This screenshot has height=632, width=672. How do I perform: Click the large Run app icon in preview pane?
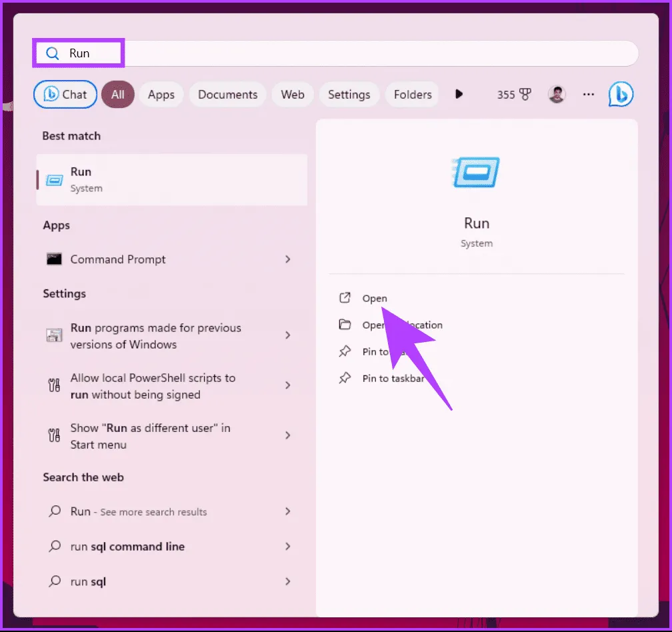coord(476,173)
